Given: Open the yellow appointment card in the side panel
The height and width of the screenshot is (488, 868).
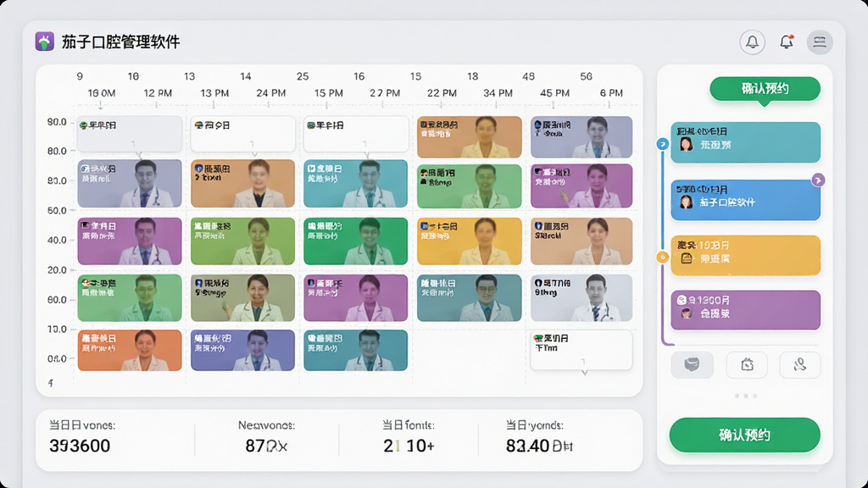Looking at the screenshot, I should point(746,255).
